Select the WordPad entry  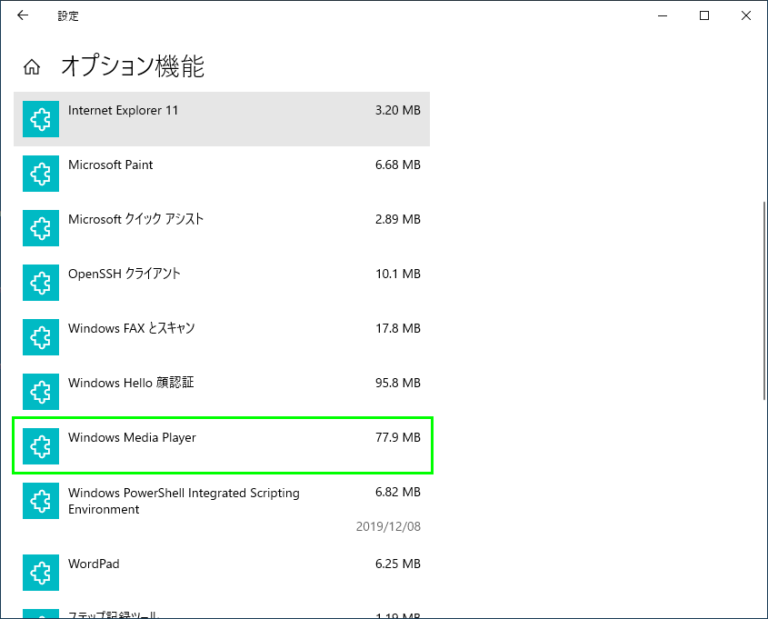[221, 572]
